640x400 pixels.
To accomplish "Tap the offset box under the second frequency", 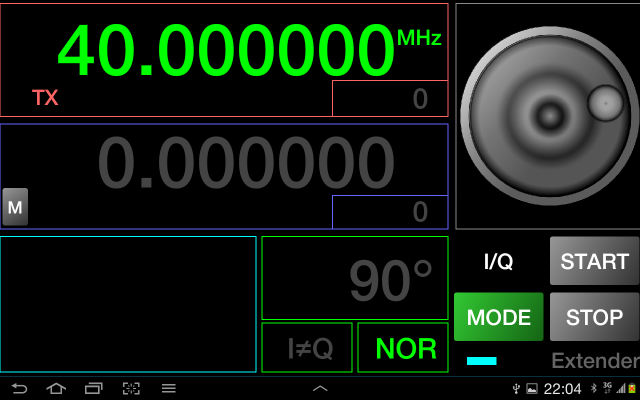I will (x=390, y=212).
